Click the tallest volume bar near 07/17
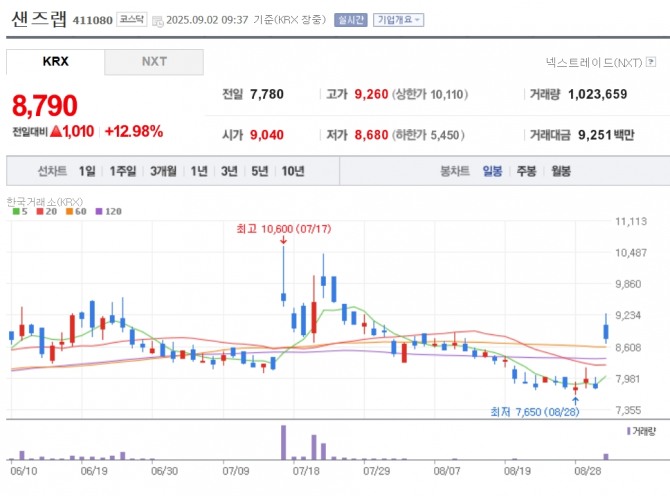The width and height of the screenshot is (670, 496). tap(283, 442)
